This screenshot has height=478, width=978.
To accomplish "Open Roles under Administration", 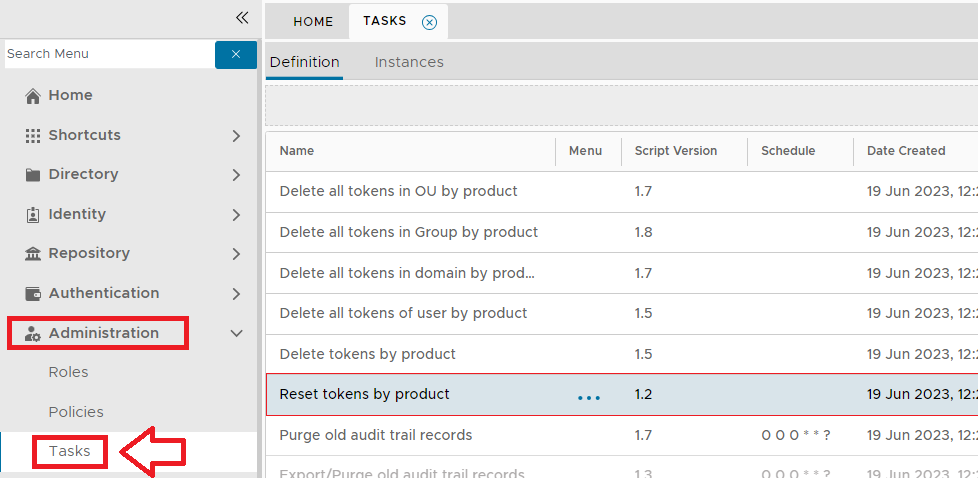I will click(69, 372).
